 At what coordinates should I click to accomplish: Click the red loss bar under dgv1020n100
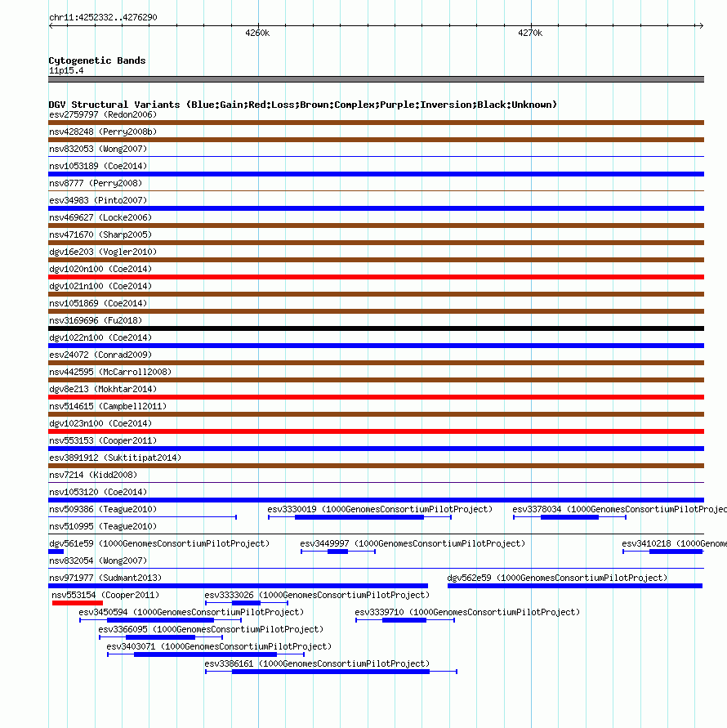[x=376, y=277]
